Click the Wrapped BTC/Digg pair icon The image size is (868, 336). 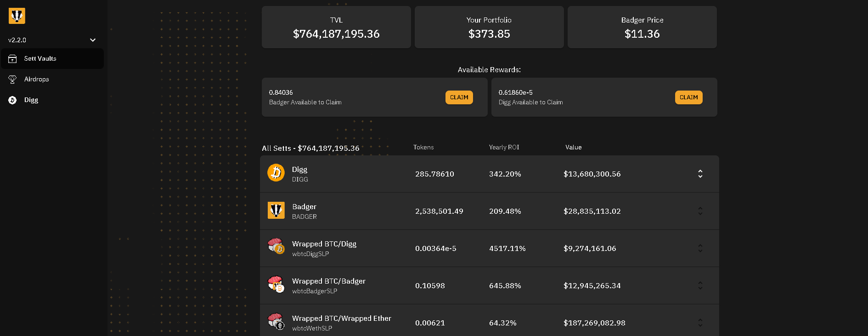(276, 246)
